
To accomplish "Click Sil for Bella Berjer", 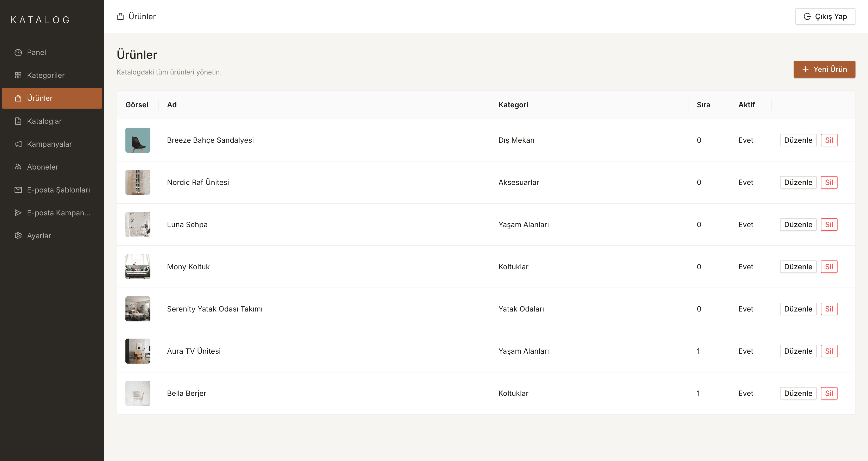I will tap(829, 393).
